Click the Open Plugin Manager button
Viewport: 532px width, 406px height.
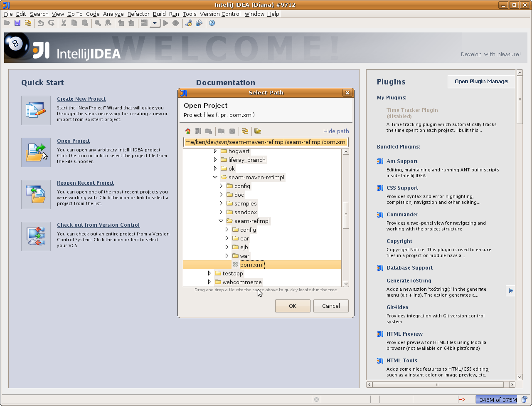tap(482, 82)
